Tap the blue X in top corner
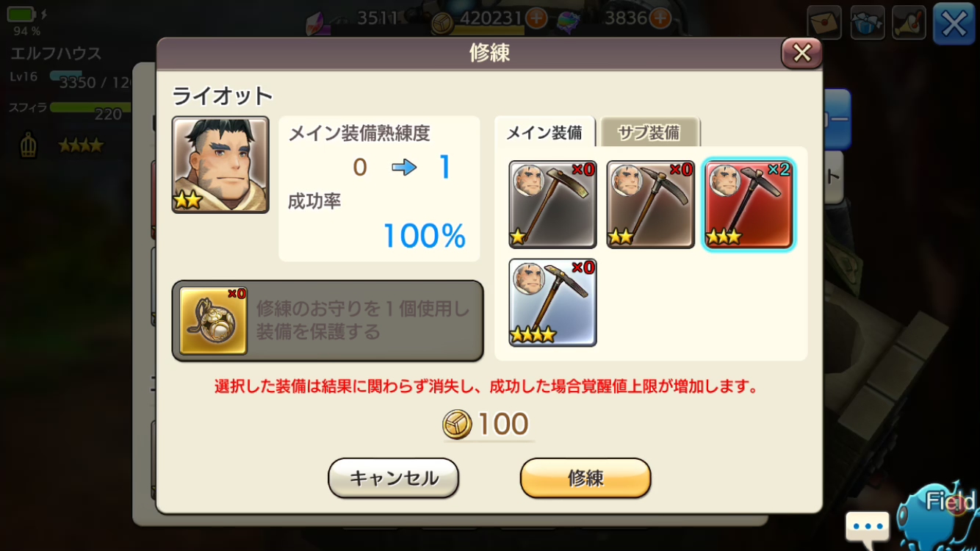Image resolution: width=980 pixels, height=551 pixels. [954, 24]
